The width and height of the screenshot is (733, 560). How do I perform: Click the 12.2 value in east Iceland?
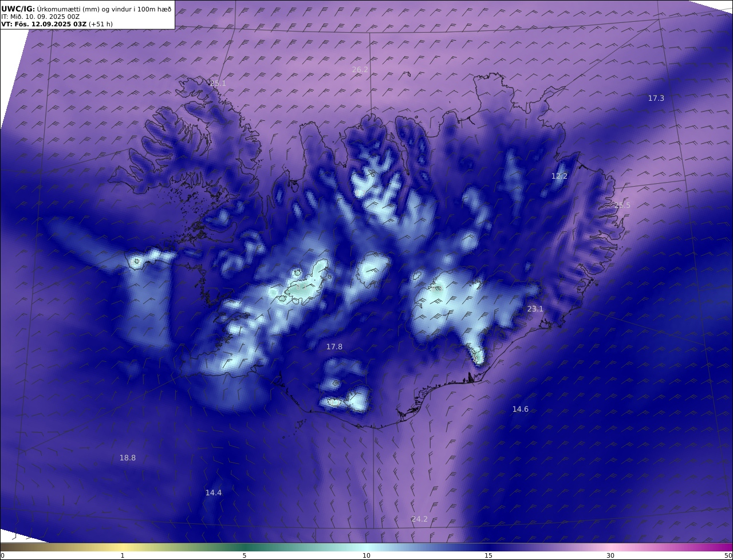coord(559,176)
